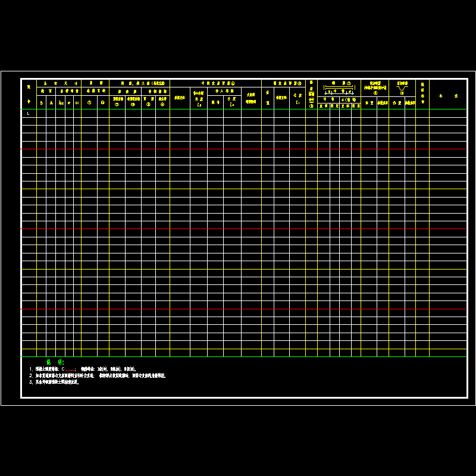The image size is (476, 476).
Task: Select the circled number 1 header symbol
Action: click(89, 102)
